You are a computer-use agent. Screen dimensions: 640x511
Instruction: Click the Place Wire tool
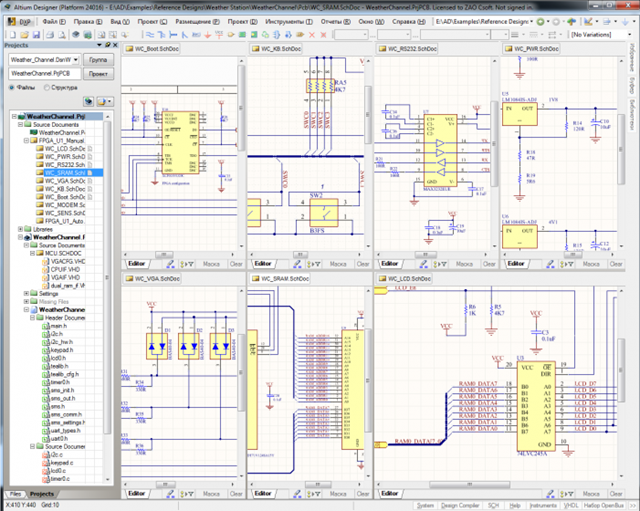(x=150, y=35)
